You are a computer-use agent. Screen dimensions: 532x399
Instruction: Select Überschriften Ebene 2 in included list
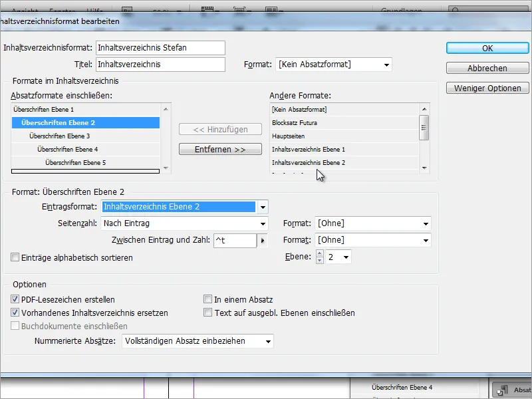point(86,123)
